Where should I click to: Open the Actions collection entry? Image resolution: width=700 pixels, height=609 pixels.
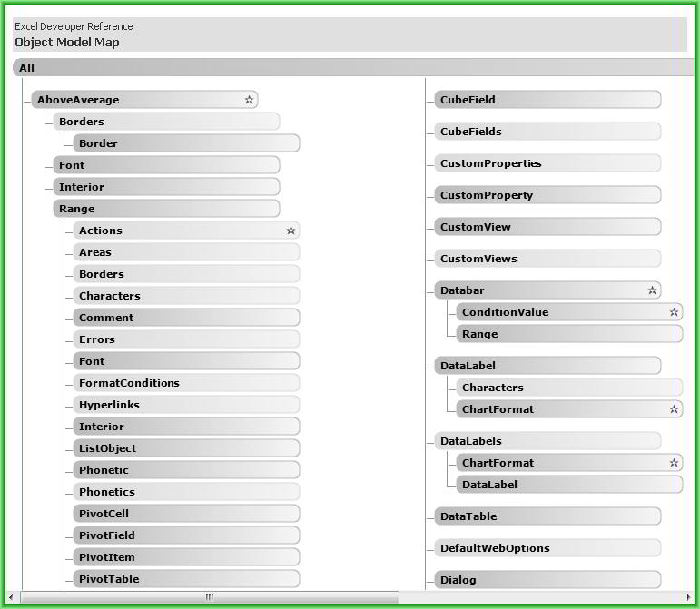coord(186,231)
